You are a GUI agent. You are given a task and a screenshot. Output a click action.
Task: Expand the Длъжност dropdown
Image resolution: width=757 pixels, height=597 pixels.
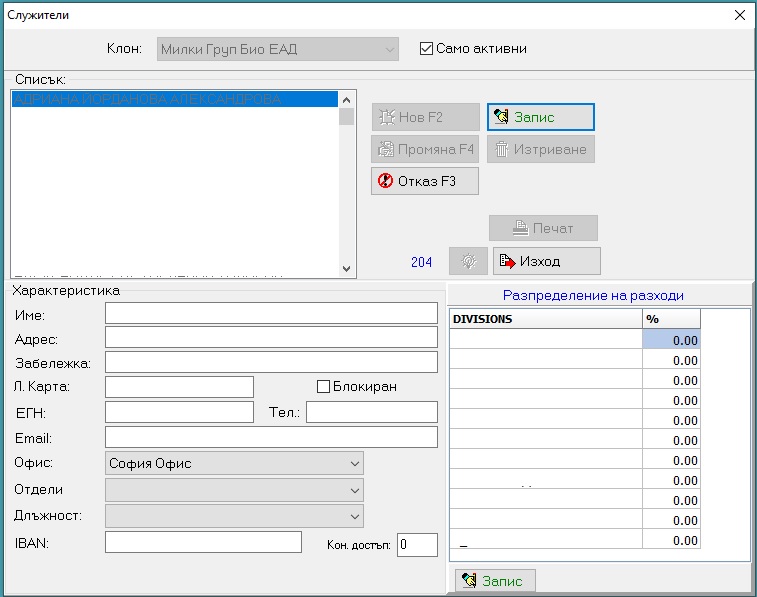pos(234,516)
